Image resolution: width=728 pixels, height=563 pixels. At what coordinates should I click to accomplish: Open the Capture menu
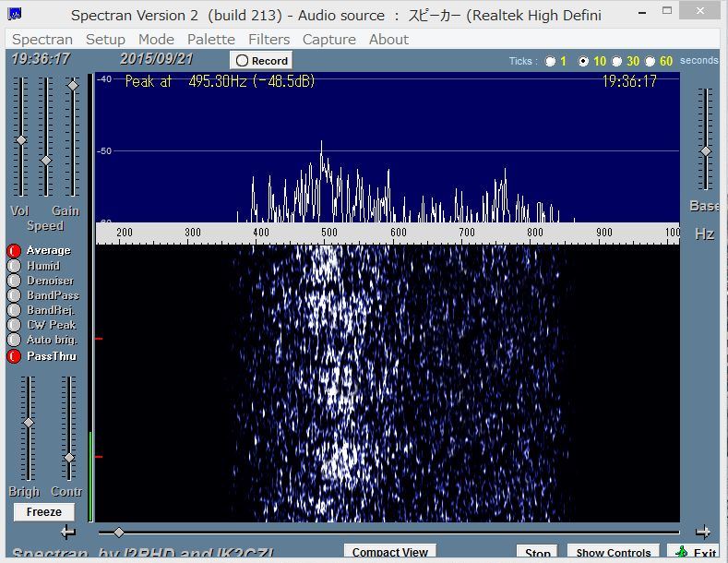pyautogui.click(x=329, y=40)
